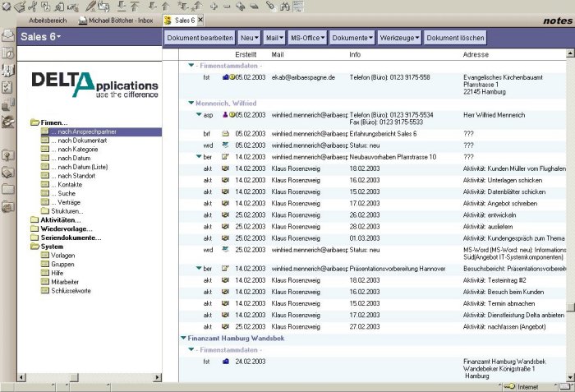Collapse the Finanzamt Hamburg Wandsbek category

point(182,338)
